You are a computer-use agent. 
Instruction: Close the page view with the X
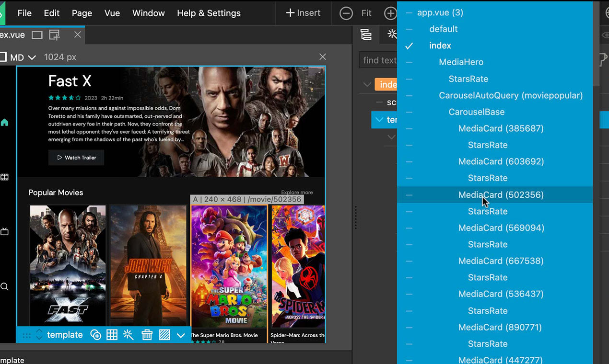click(x=323, y=57)
